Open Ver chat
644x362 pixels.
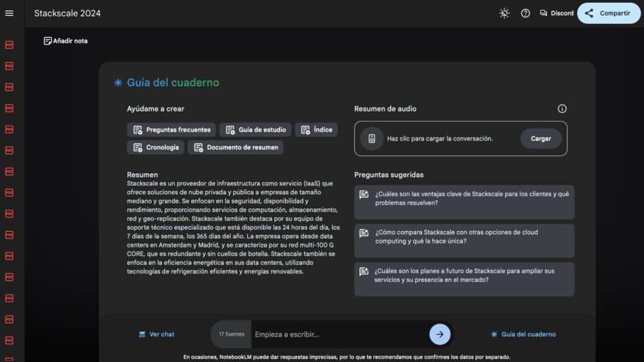click(x=157, y=334)
